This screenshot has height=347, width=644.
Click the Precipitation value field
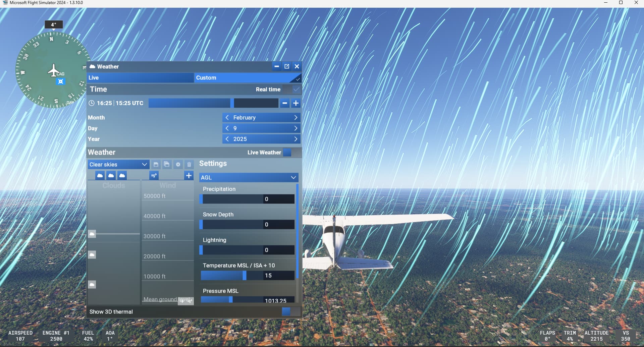pos(279,199)
